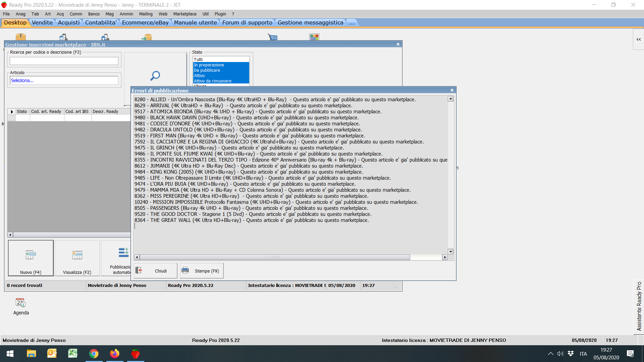This screenshot has width=644, height=362.
Task: Expand system tray hidden icons arrow
Action: point(550,354)
